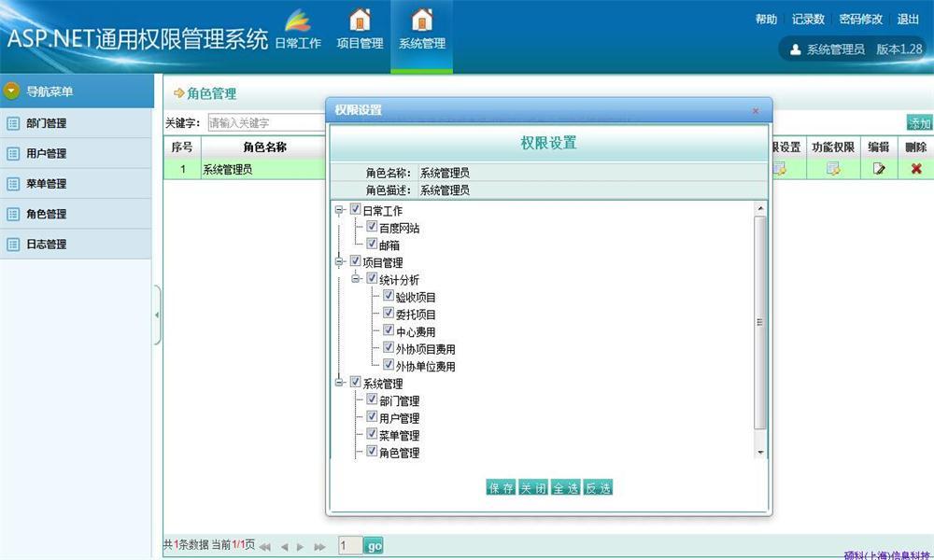Click the 反选 button
The image size is (934, 560).
click(598, 488)
